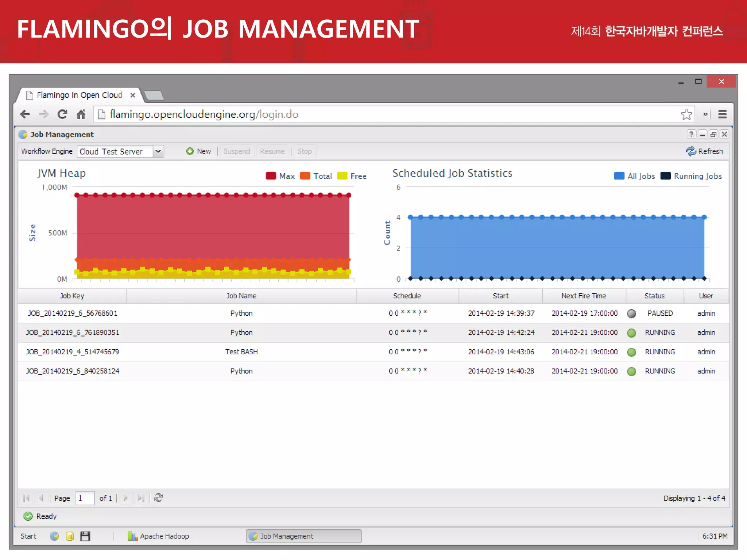Click the Suspend toolbar button
The width and height of the screenshot is (747, 560).
[237, 151]
